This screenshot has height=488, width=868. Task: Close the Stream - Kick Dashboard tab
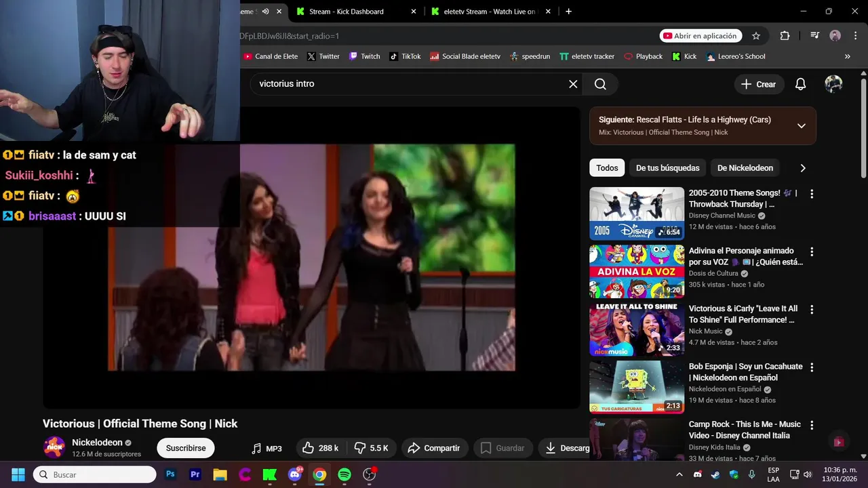pyautogui.click(x=414, y=12)
